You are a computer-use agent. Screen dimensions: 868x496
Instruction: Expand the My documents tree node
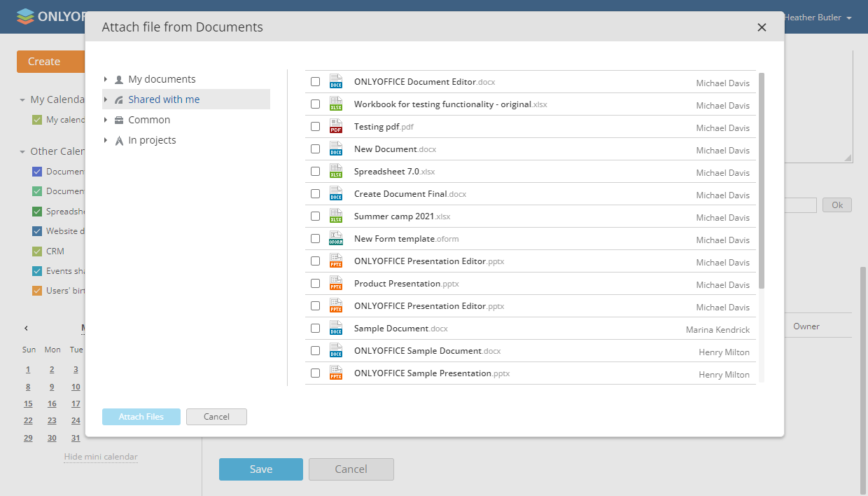point(106,80)
